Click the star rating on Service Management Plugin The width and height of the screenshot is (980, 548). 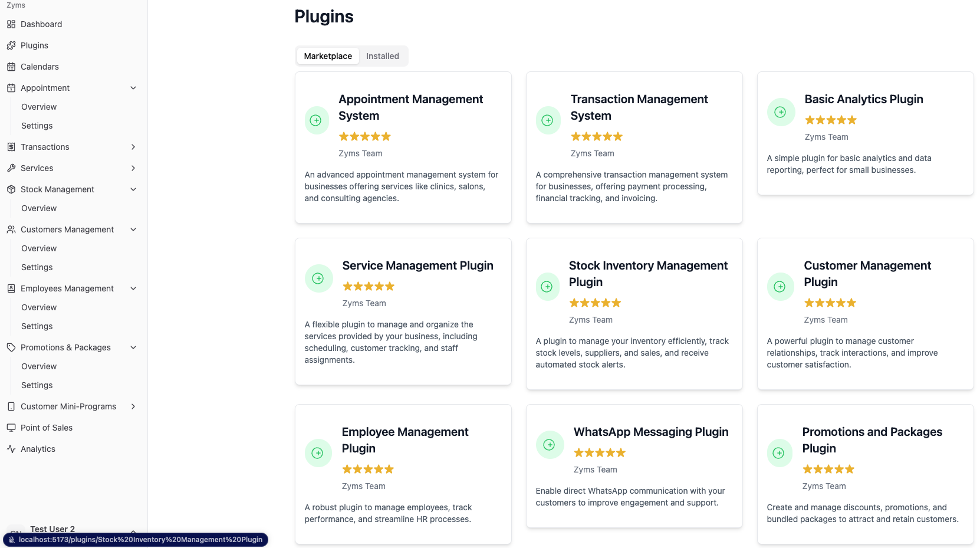369,286
